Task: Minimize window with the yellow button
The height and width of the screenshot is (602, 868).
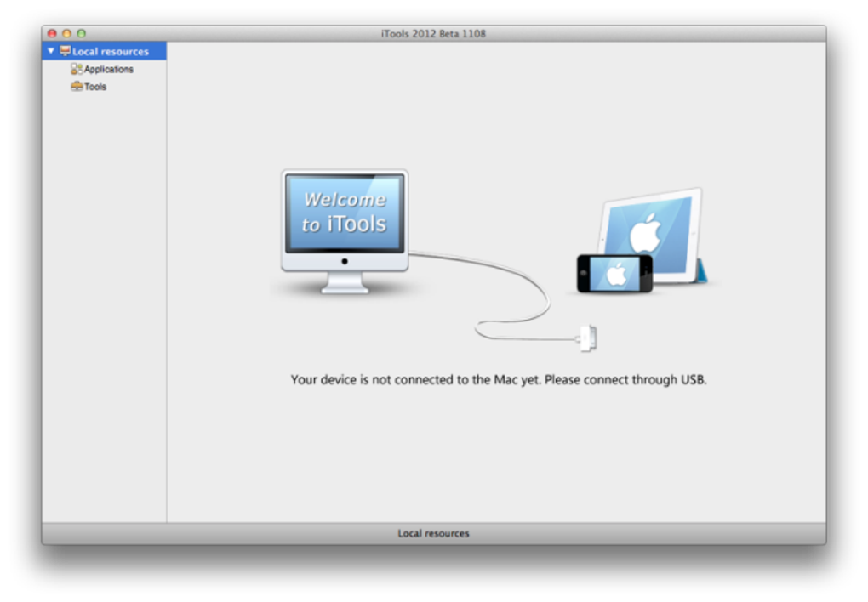Action: click(x=66, y=34)
